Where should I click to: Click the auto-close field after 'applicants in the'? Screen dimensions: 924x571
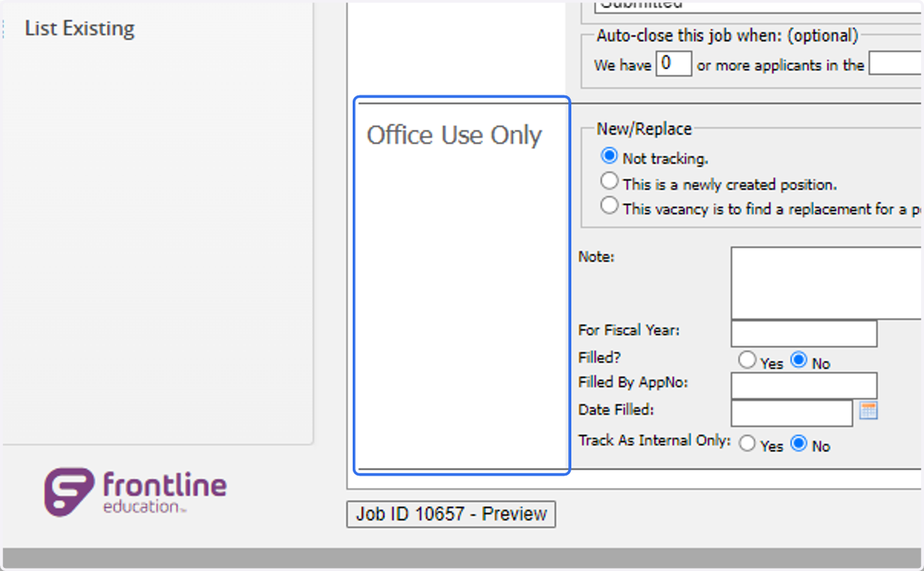pos(896,64)
